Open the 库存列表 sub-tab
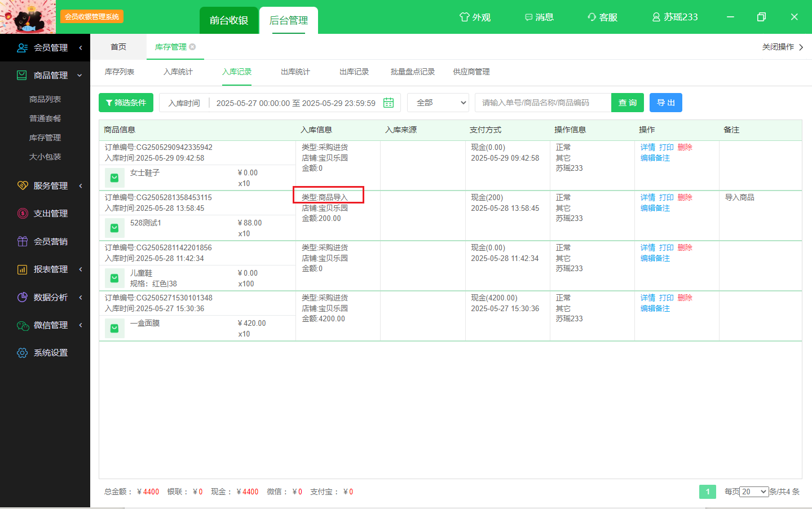Screen dimensions: 812x509 pos(120,72)
